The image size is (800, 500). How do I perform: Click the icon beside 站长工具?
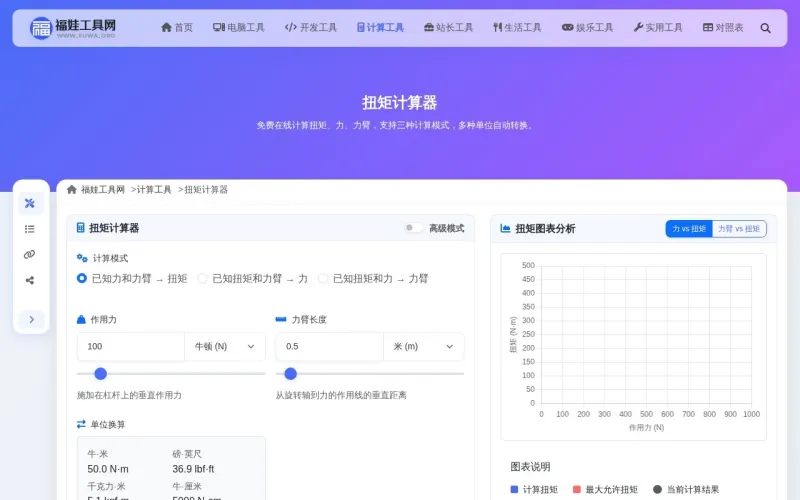(429, 28)
